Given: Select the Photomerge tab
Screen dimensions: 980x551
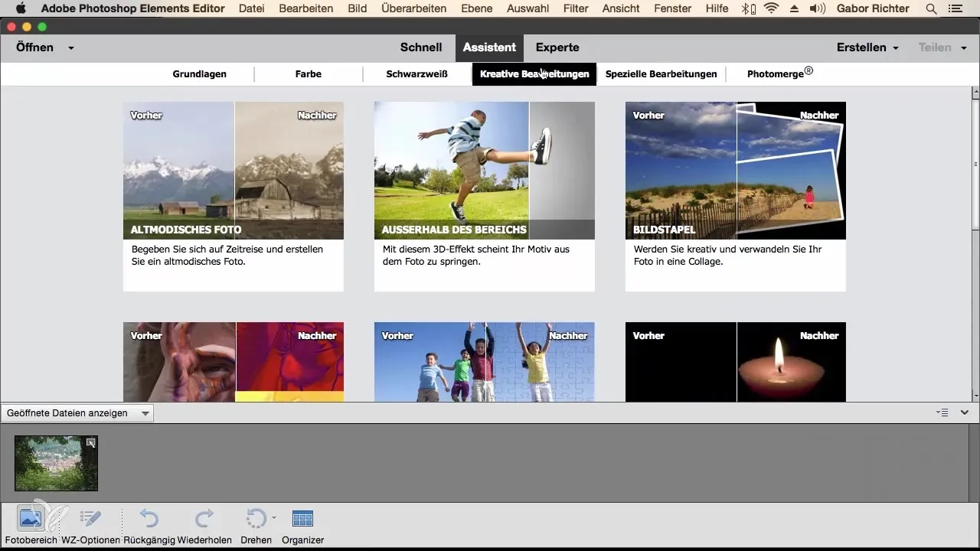Looking at the screenshot, I should (780, 74).
